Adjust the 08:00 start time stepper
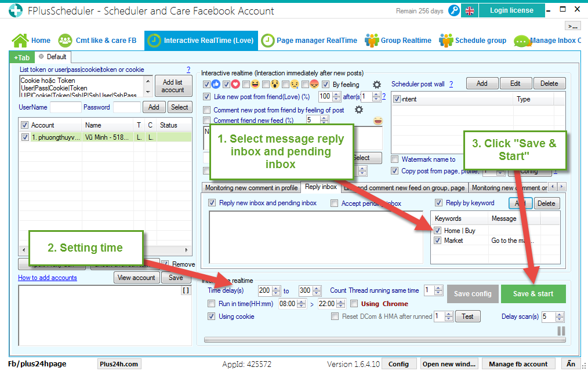 [x=301, y=304]
